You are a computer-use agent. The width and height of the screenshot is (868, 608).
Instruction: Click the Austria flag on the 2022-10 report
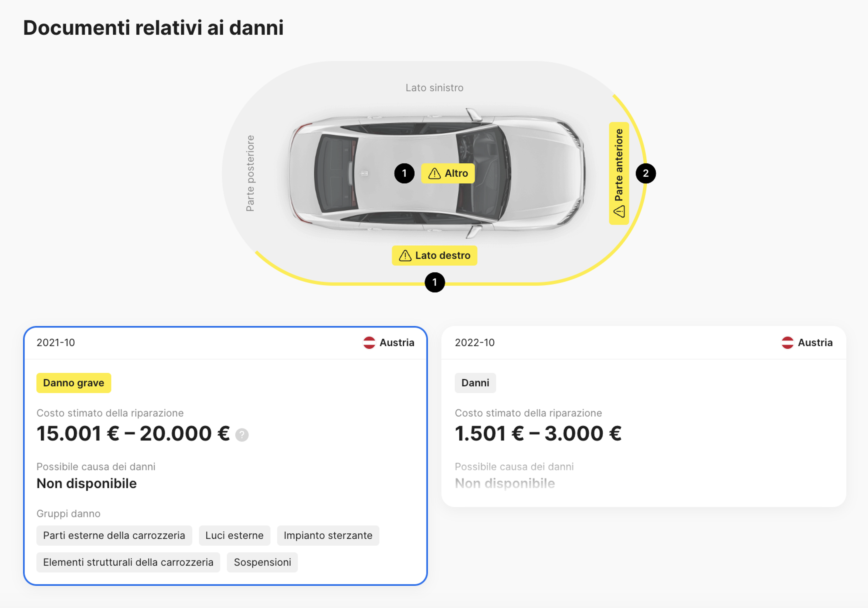788,342
